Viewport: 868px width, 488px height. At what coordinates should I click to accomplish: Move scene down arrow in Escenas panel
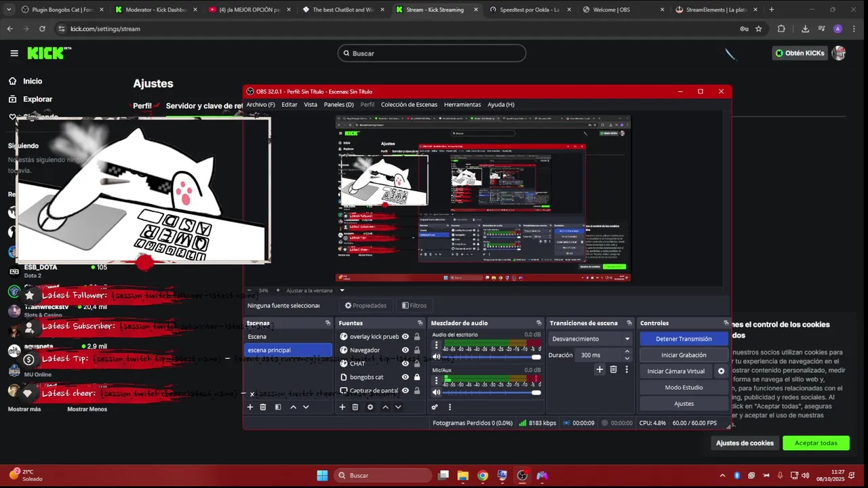[306, 407]
